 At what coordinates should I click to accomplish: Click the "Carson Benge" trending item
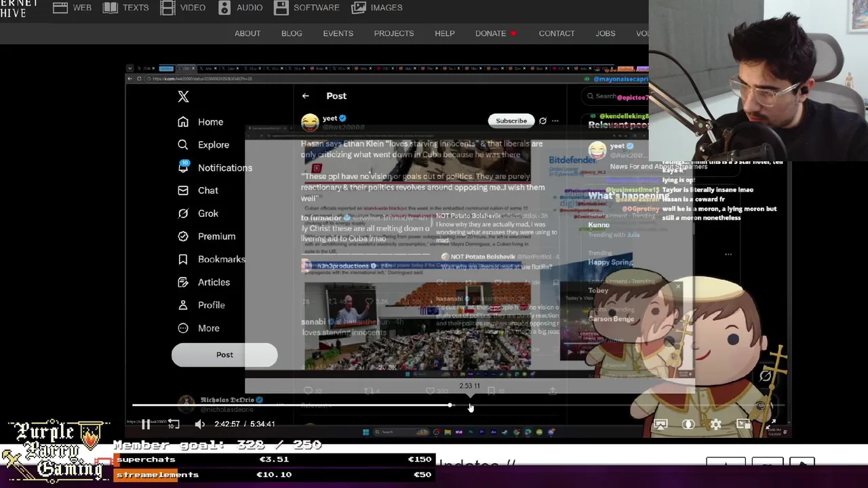611,319
